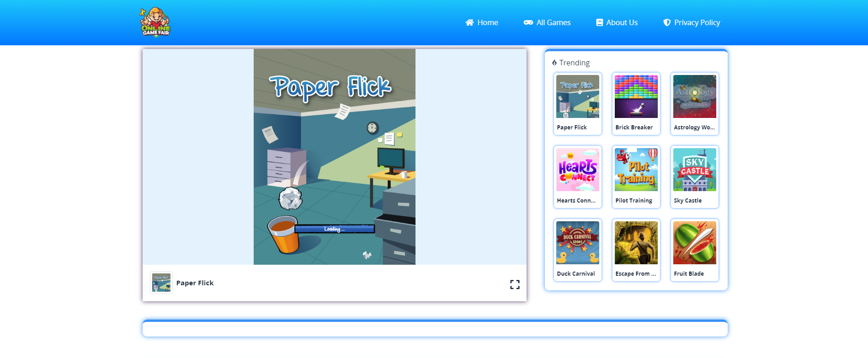Click small Paper Flick icon below game

(161, 283)
